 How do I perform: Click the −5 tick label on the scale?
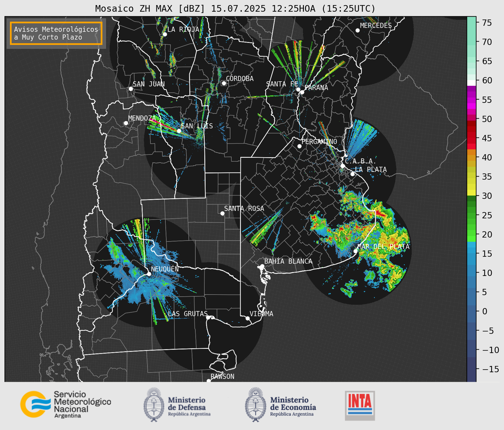tap(488, 330)
